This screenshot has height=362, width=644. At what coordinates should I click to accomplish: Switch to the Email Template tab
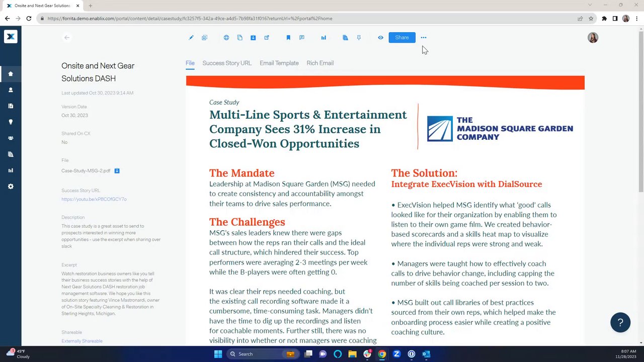click(279, 63)
